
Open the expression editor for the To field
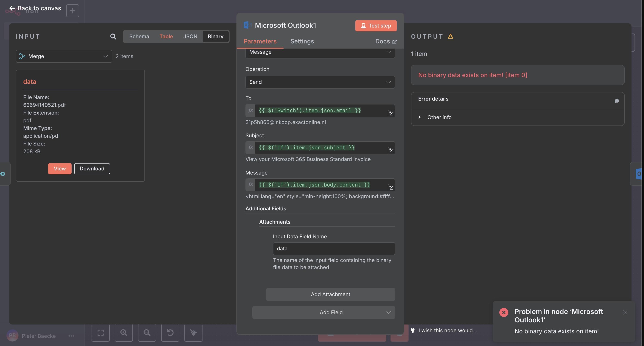(x=391, y=113)
